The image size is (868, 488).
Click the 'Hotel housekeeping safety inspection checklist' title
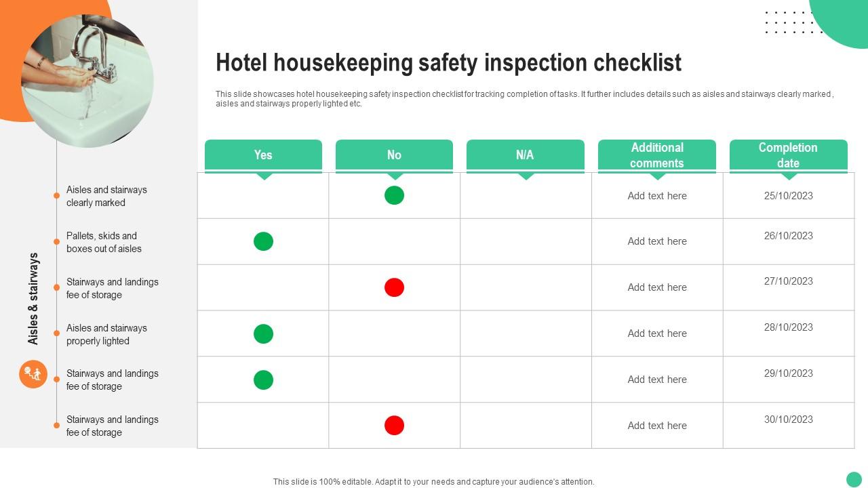click(x=448, y=63)
